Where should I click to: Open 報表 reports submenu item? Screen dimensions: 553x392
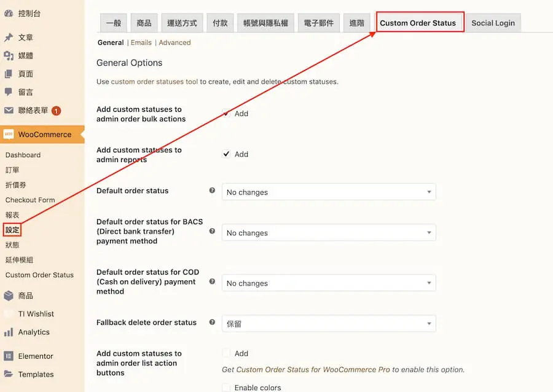pyautogui.click(x=12, y=214)
